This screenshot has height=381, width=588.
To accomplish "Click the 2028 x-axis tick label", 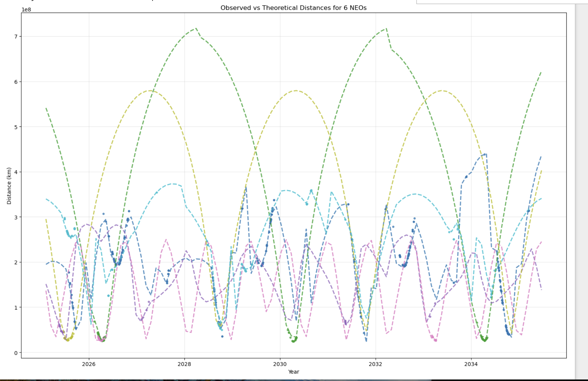I will click(x=184, y=364).
